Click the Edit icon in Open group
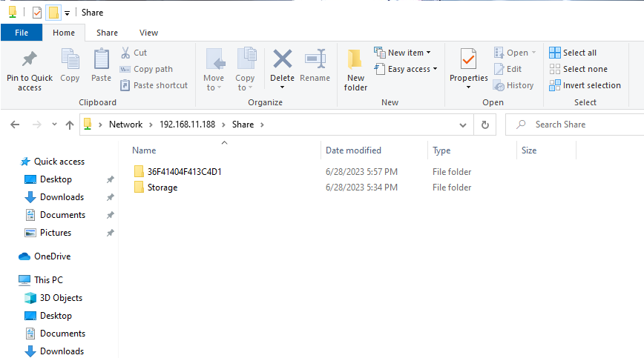This screenshot has width=644, height=358. tap(499, 69)
